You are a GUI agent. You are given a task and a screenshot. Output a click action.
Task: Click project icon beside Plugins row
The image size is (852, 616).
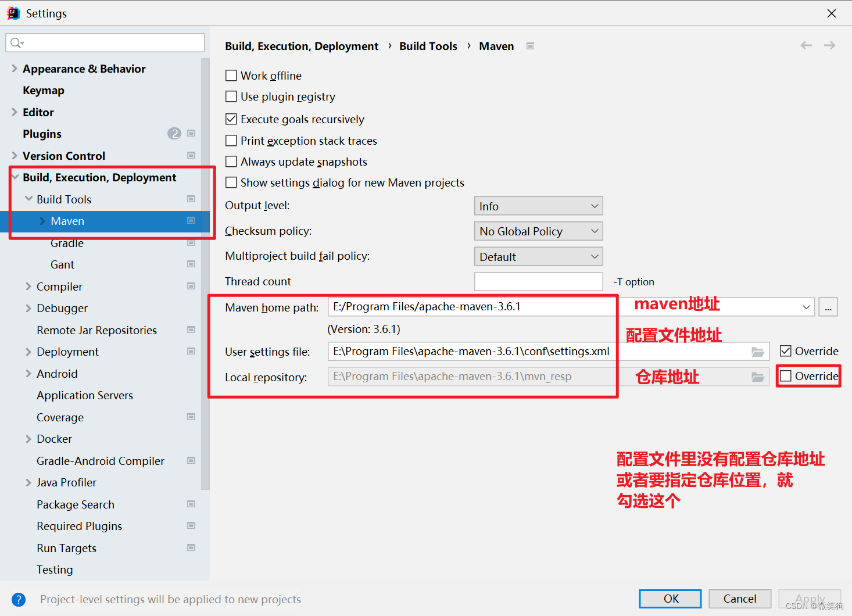point(191,134)
